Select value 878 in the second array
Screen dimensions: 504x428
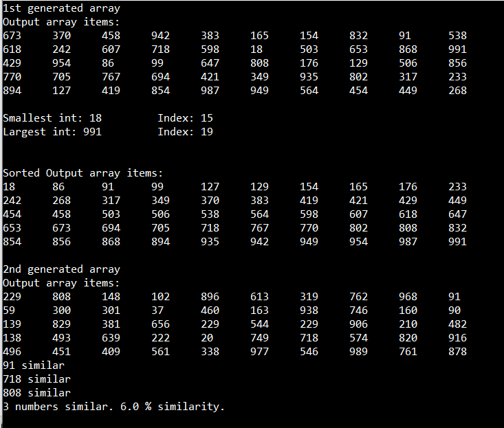(x=457, y=352)
